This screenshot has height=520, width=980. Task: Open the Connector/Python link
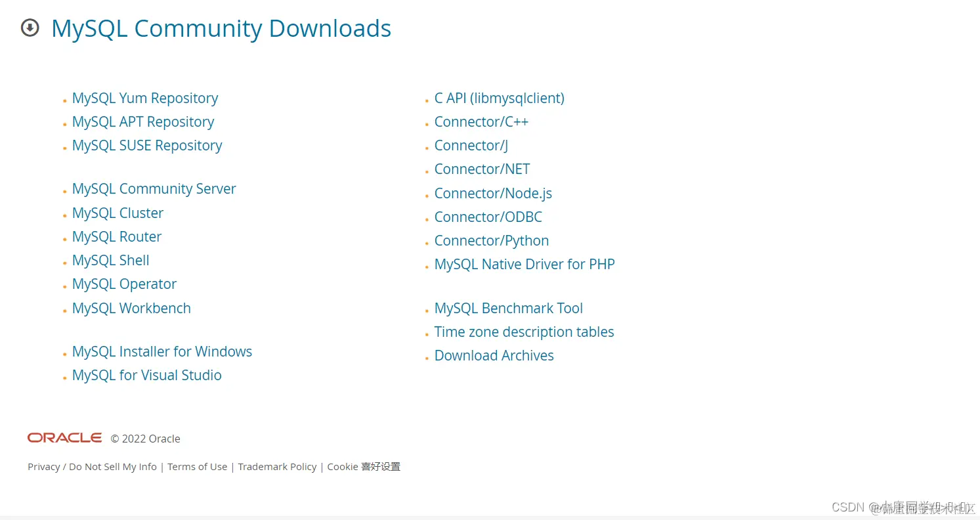tap(492, 240)
